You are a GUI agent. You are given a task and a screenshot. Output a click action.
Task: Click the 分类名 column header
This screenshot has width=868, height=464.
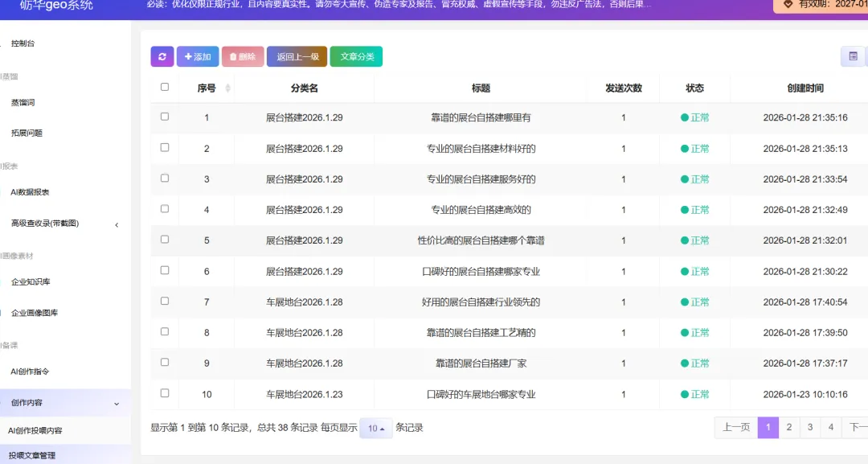305,88
